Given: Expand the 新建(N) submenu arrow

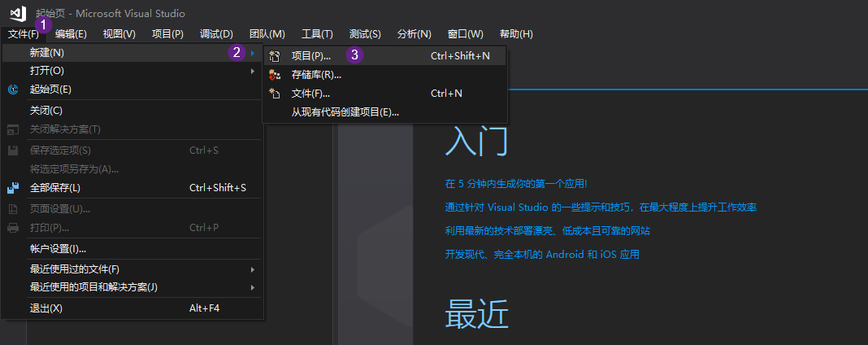Looking at the screenshot, I should 253,53.
